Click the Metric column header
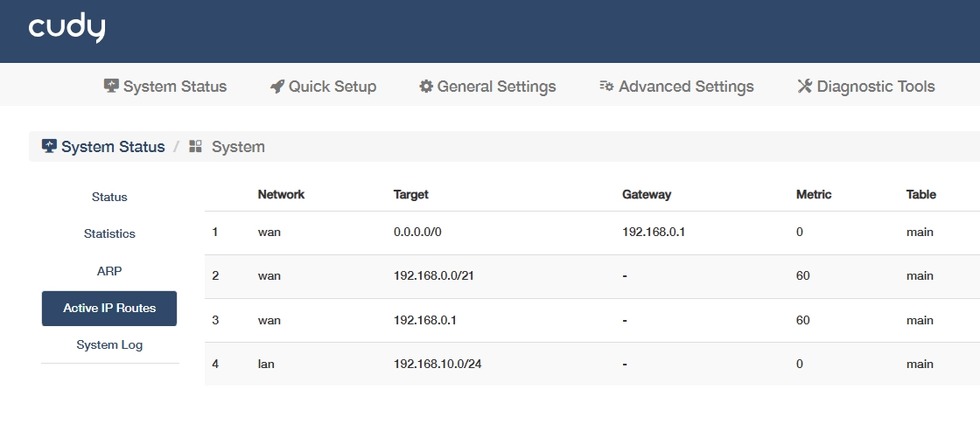This screenshot has height=431, width=980. pos(814,194)
